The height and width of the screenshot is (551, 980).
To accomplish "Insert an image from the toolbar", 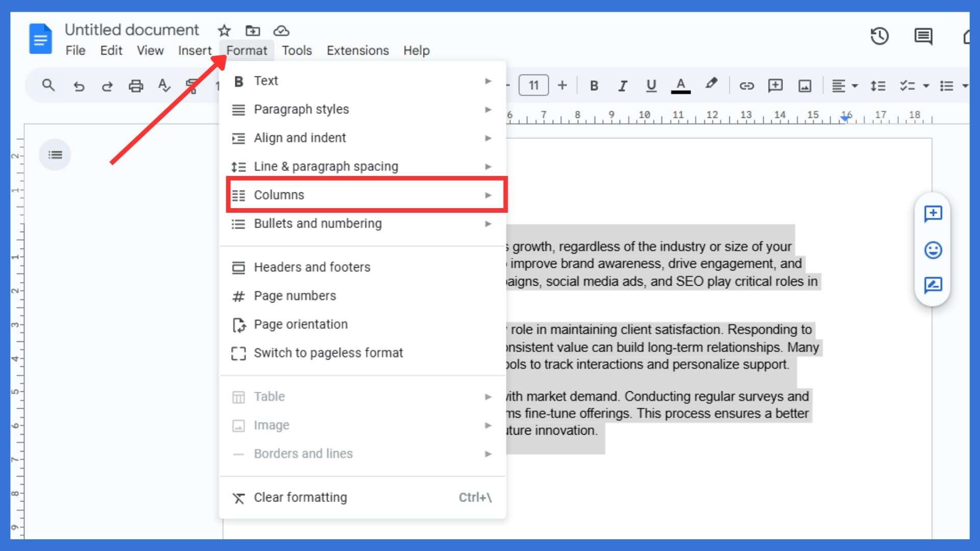I will [x=805, y=86].
